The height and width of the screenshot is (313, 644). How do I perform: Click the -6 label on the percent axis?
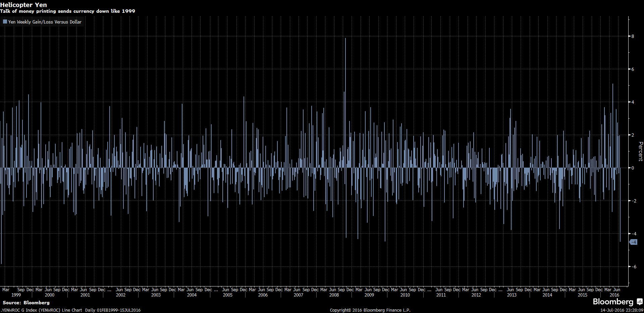633,267
